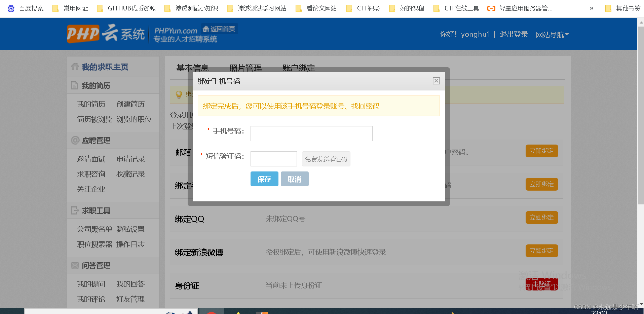Image resolution: width=644 pixels, height=314 pixels.
Task: Open 我的简历 sidebar link
Action: [x=91, y=104]
